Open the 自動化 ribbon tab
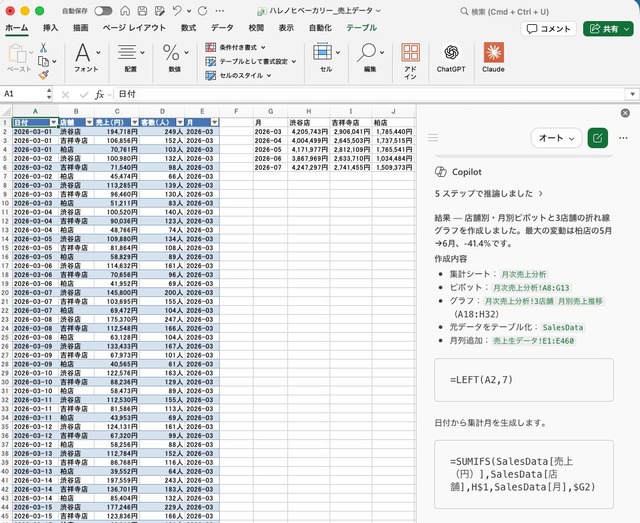 [320, 28]
